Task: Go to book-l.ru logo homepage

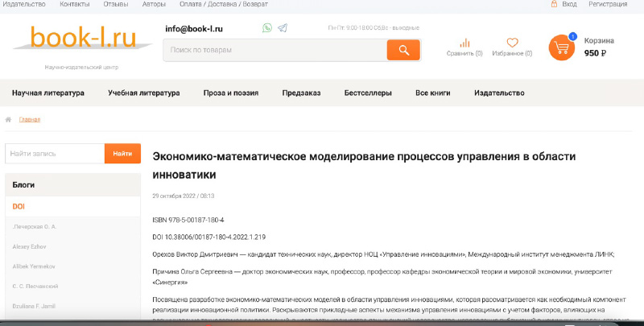Action: [x=83, y=38]
